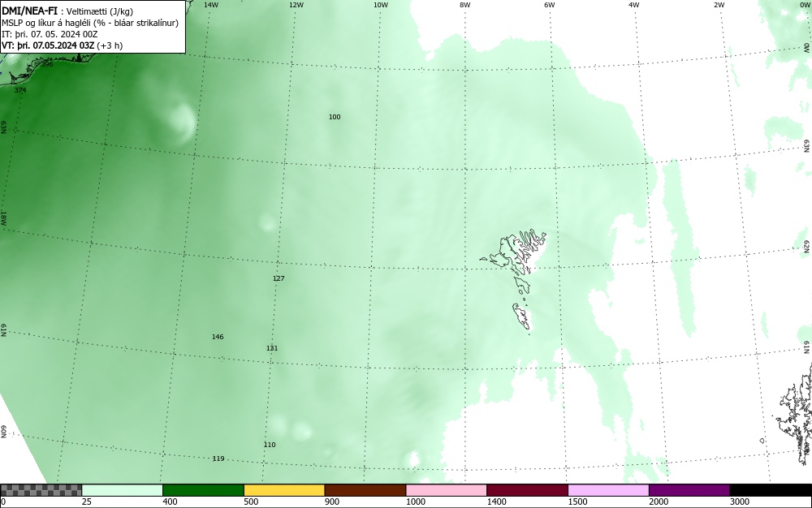Click the Faroe Islands main outline
This screenshot has width=812, height=508.
click(514, 252)
